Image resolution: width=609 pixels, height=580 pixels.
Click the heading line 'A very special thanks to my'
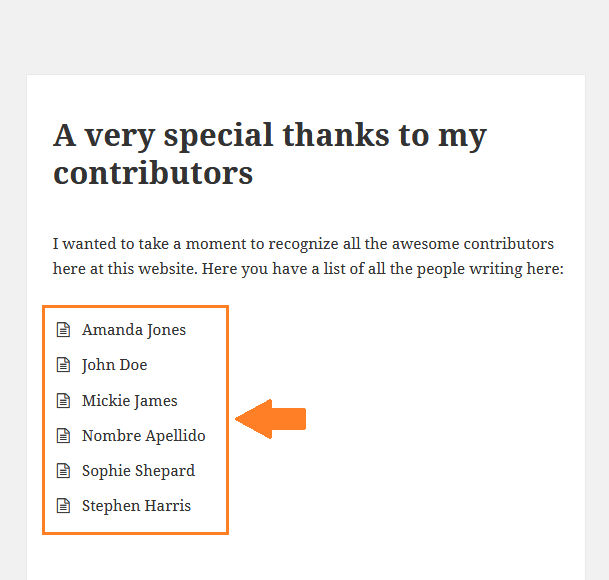click(270, 135)
